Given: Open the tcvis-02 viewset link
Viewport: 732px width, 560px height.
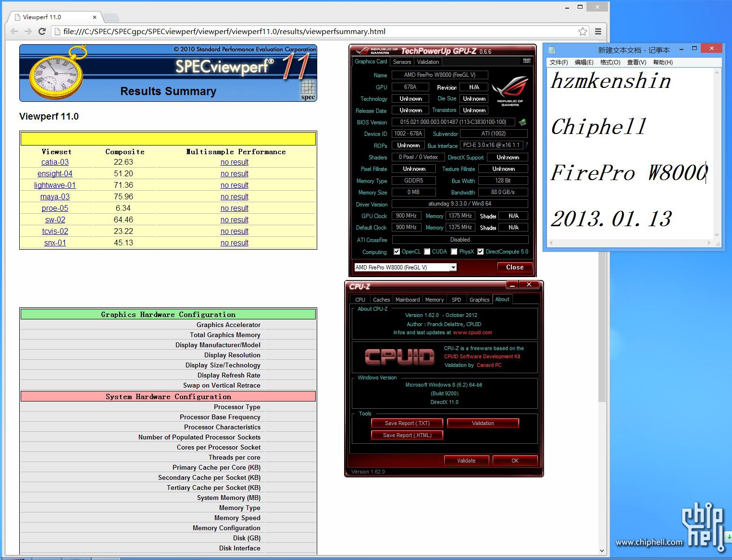Looking at the screenshot, I should pyautogui.click(x=55, y=231).
